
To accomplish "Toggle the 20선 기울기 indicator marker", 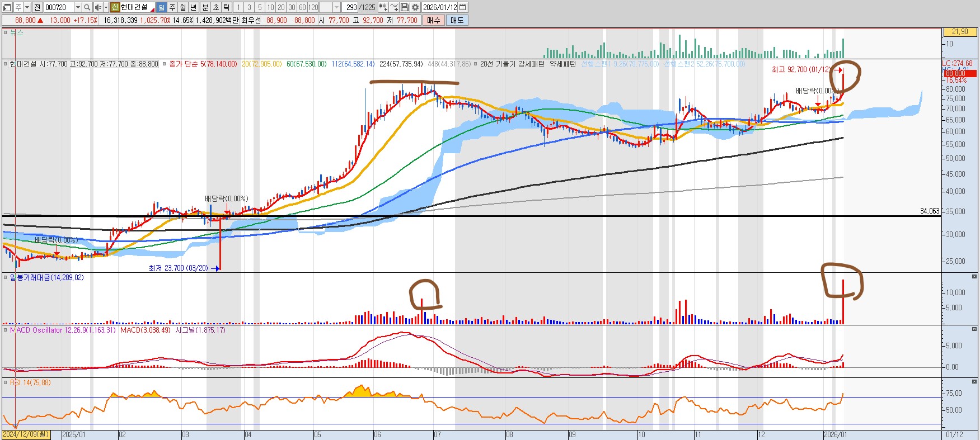I will (x=476, y=64).
